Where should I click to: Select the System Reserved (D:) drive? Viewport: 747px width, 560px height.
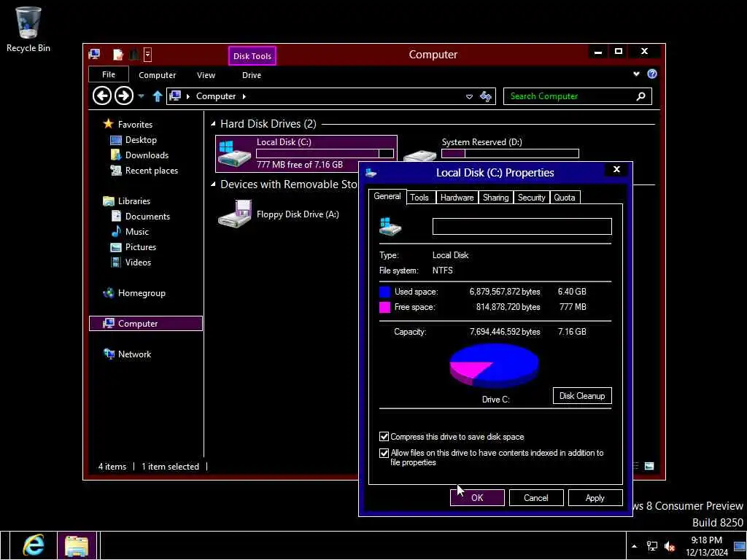[481, 142]
